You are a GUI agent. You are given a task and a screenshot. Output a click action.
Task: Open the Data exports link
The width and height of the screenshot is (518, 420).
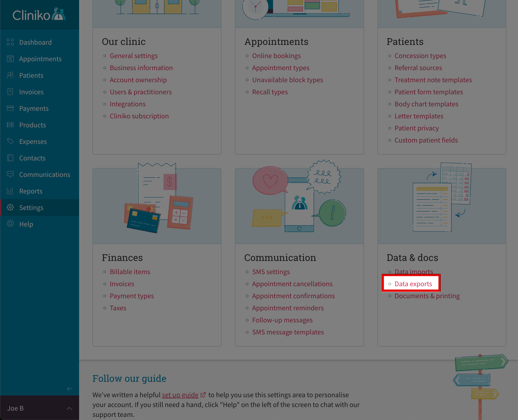(x=413, y=284)
